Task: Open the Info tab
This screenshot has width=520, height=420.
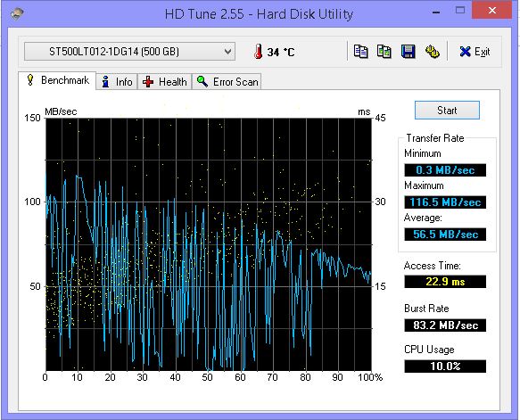Action: [117, 81]
